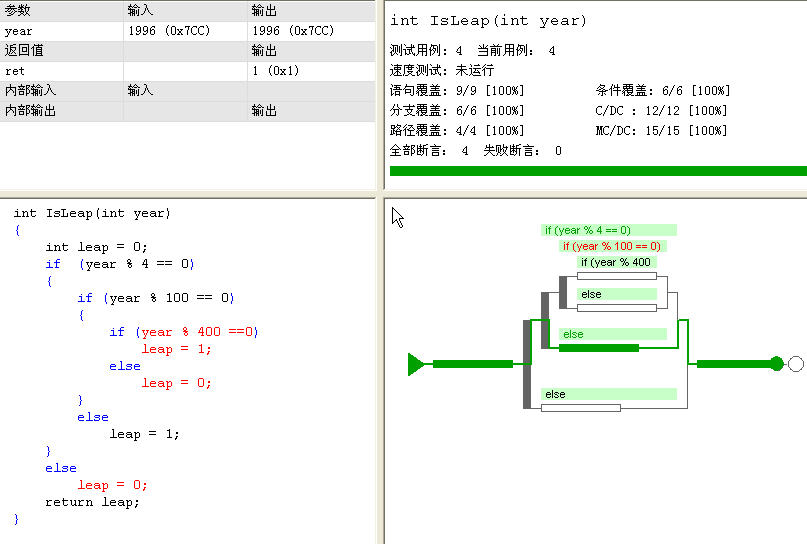Click the hollow exit circle in flowchart
Screen dimensions: 807x544
(796, 364)
